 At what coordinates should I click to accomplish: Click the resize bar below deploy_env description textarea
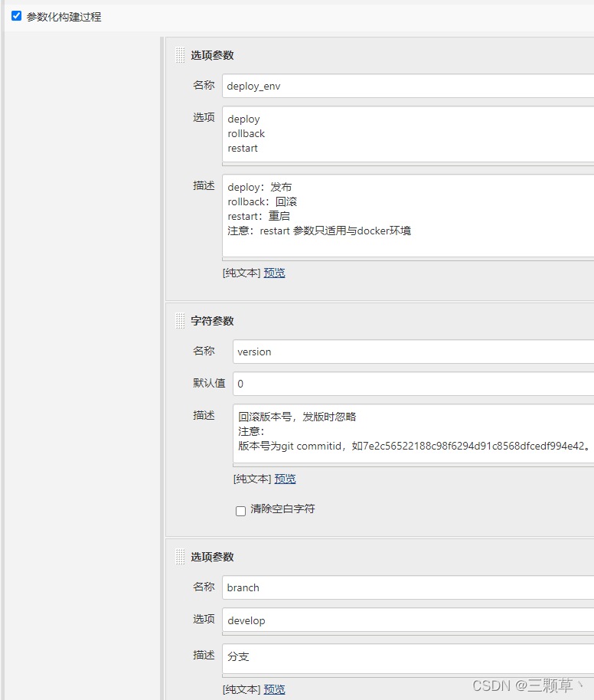(408, 260)
